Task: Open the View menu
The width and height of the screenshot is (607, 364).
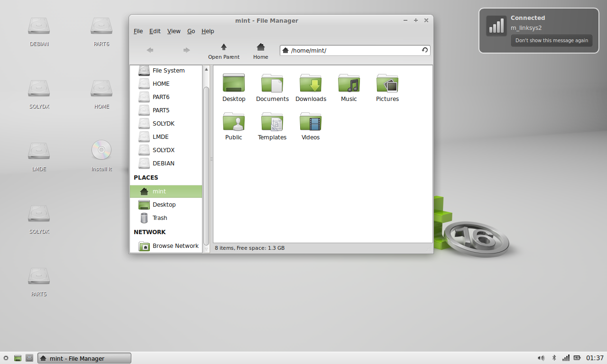Action: 174,31
